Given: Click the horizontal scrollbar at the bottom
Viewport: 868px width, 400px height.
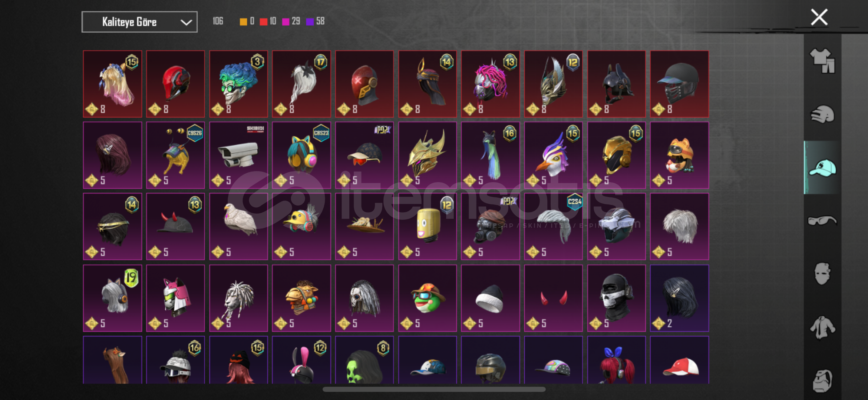Looking at the screenshot, I should pyautogui.click(x=434, y=389).
